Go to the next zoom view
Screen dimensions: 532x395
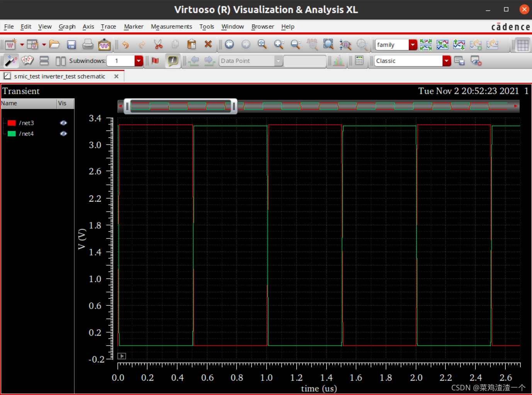click(246, 44)
